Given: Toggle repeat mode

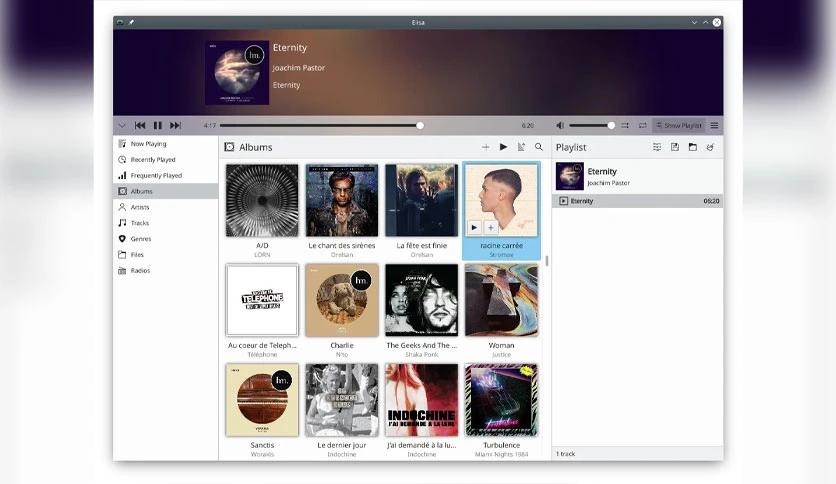Looking at the screenshot, I should (x=642, y=125).
